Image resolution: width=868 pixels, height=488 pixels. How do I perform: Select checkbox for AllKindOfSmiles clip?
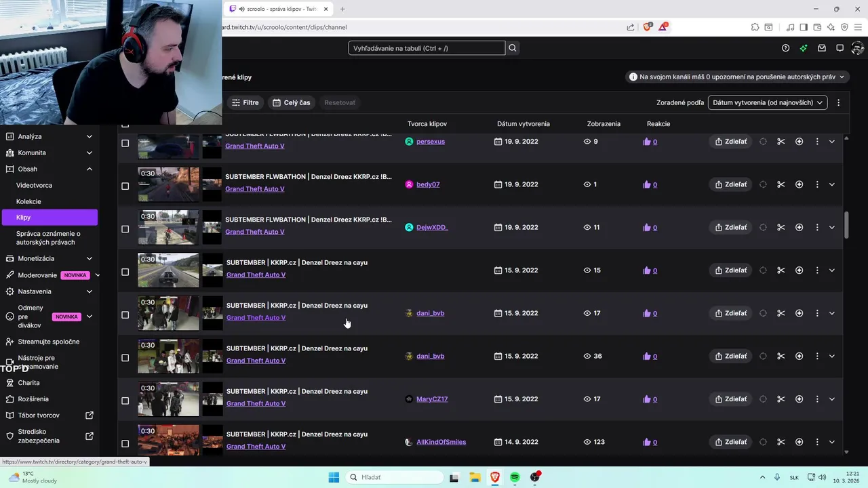coord(125,443)
